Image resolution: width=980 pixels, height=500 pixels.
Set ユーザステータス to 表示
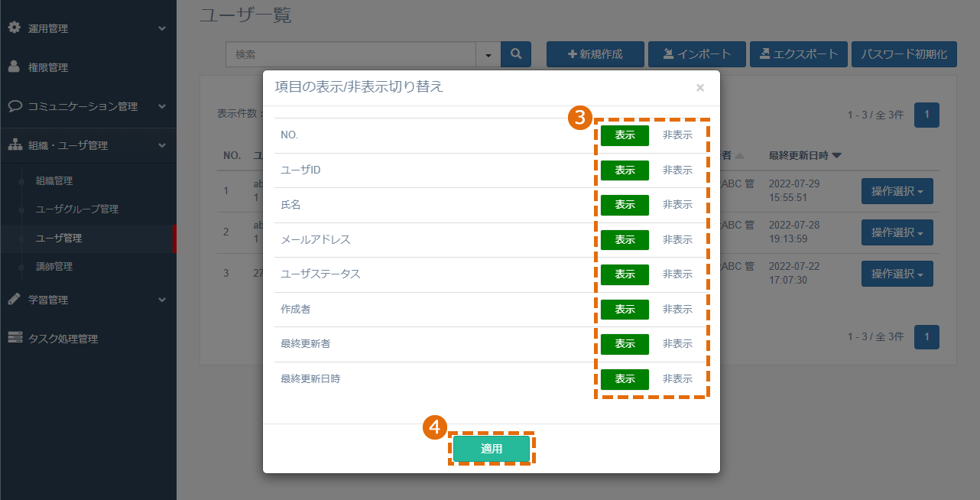click(x=625, y=274)
